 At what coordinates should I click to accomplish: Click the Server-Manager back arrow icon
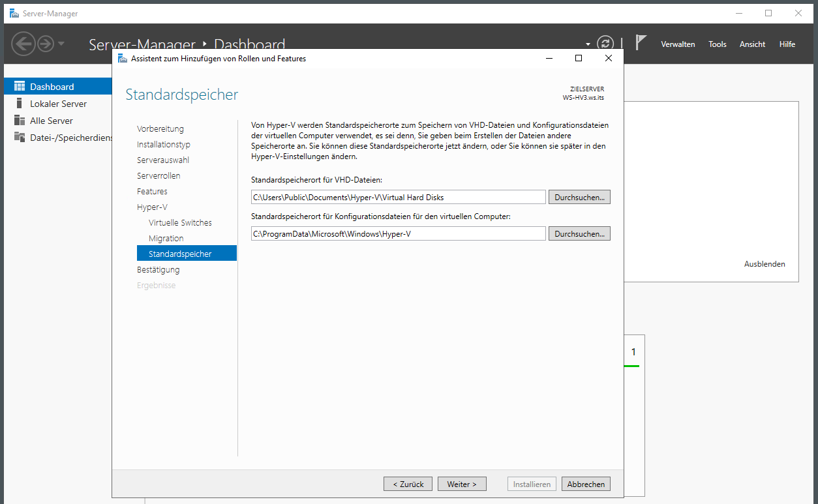(x=23, y=44)
